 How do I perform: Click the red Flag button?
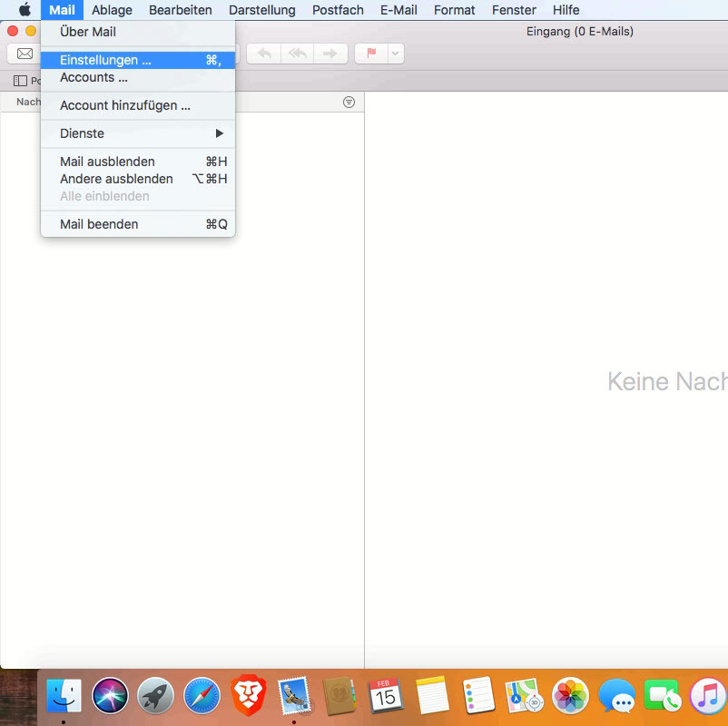(x=371, y=54)
